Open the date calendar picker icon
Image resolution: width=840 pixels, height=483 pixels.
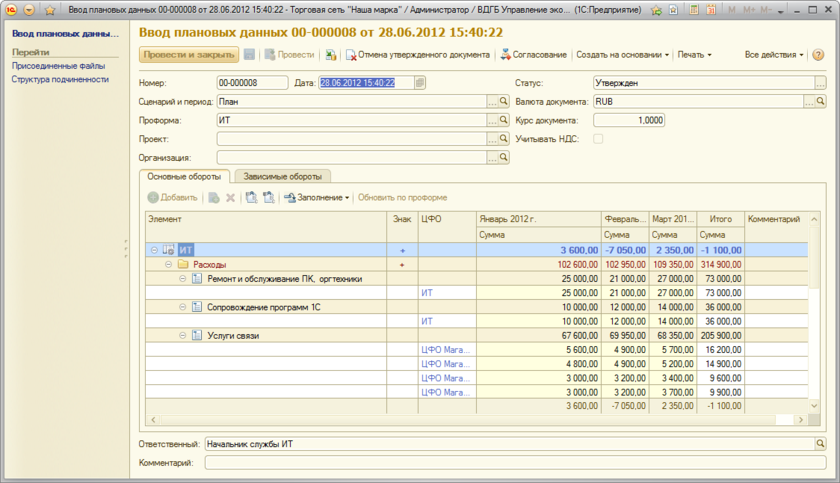point(420,83)
